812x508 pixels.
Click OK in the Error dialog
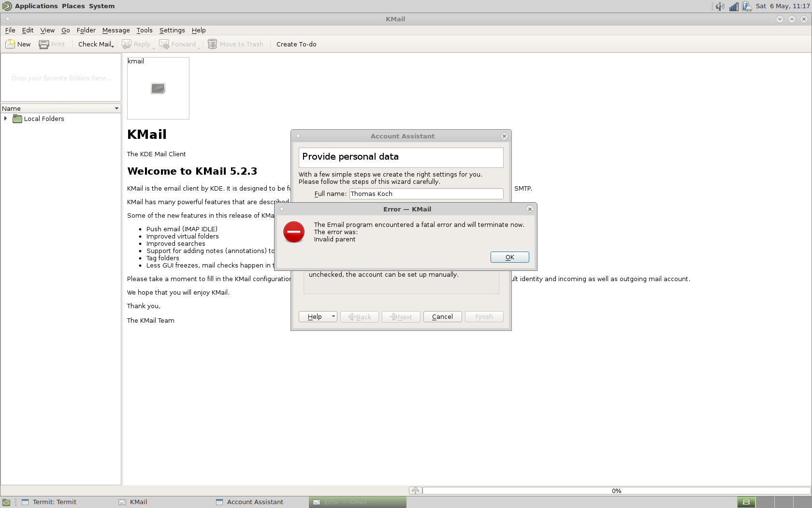[x=510, y=257]
